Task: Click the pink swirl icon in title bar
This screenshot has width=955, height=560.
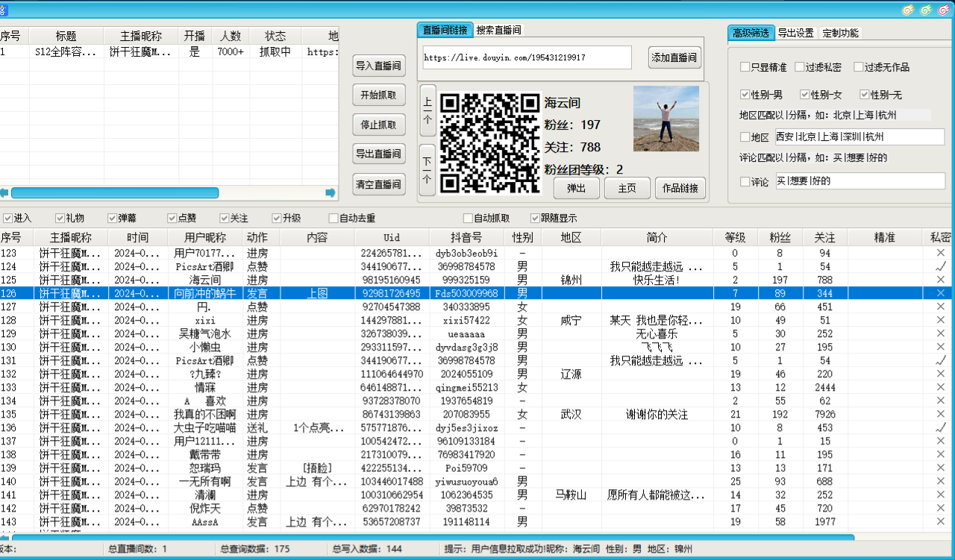Action: coord(945,10)
